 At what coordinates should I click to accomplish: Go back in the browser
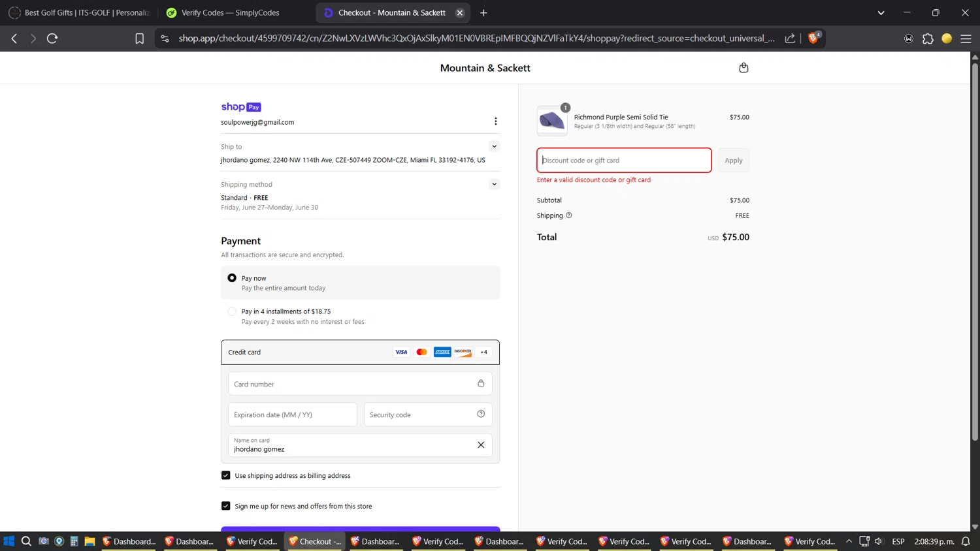tap(14, 39)
